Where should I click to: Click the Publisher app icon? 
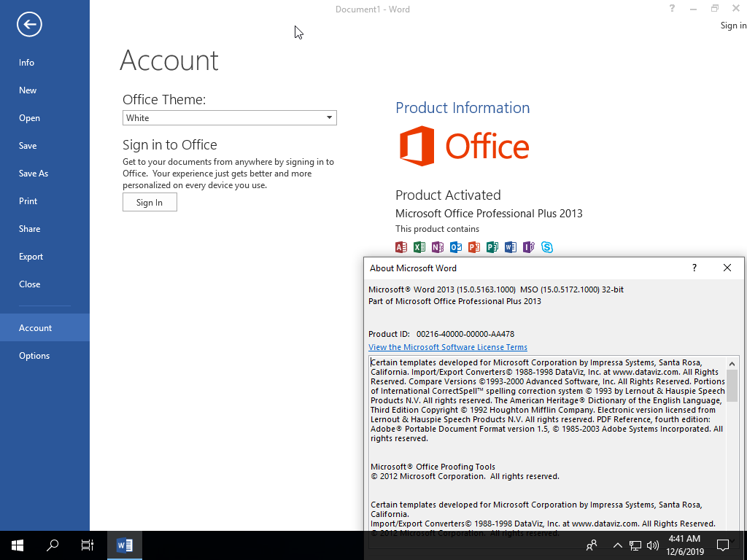tap(492, 246)
